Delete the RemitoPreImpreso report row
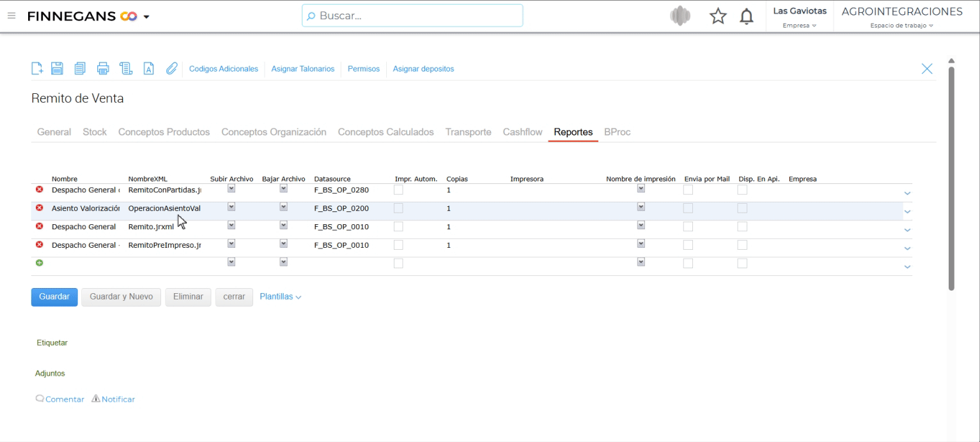The width and height of the screenshot is (980, 442). (x=40, y=245)
